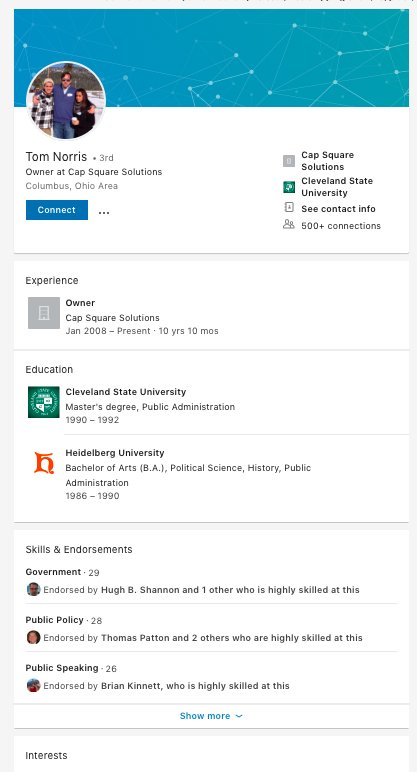Click the Show more chevron arrow

click(239, 716)
